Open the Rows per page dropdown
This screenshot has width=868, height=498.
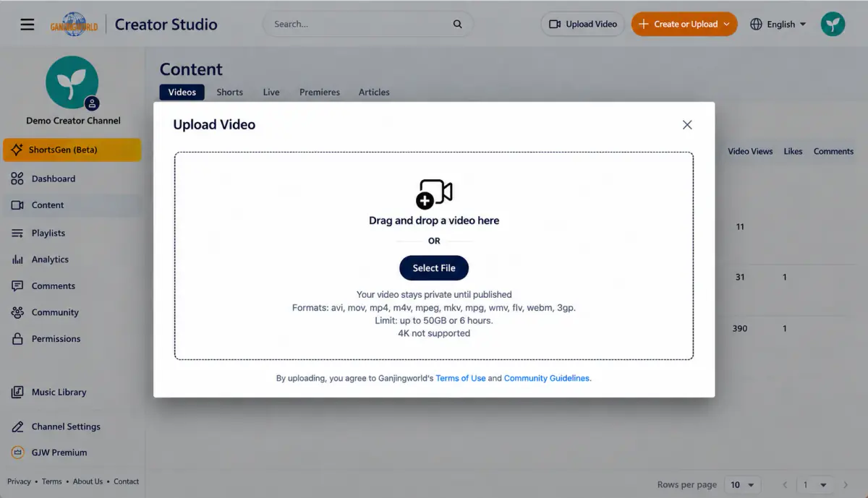743,485
